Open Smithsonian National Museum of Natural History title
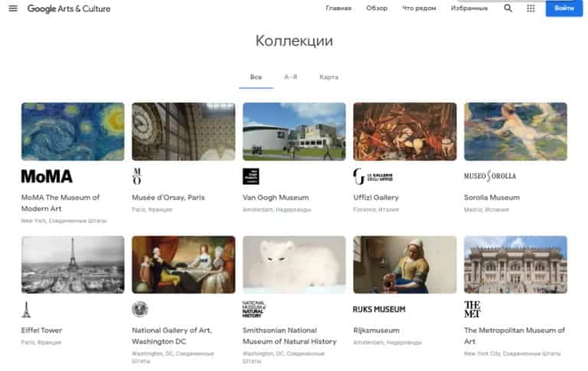 pyautogui.click(x=289, y=336)
